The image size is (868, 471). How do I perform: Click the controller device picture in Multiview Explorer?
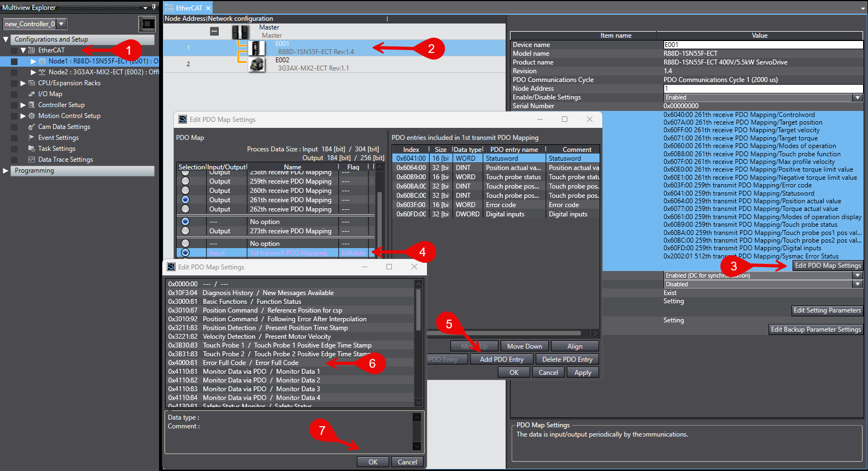(147, 24)
